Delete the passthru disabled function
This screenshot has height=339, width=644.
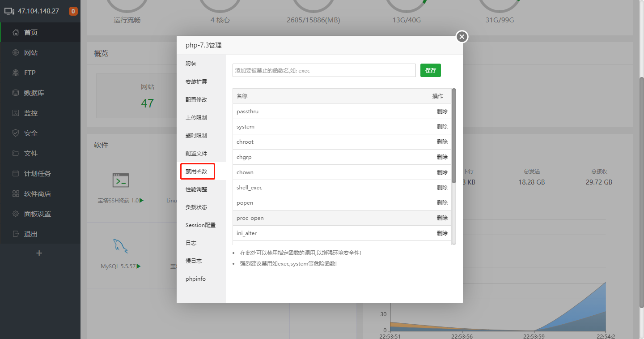click(442, 112)
